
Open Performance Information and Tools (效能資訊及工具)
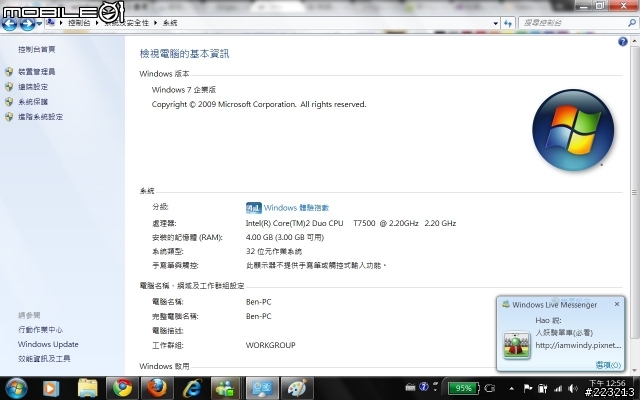tap(44, 359)
